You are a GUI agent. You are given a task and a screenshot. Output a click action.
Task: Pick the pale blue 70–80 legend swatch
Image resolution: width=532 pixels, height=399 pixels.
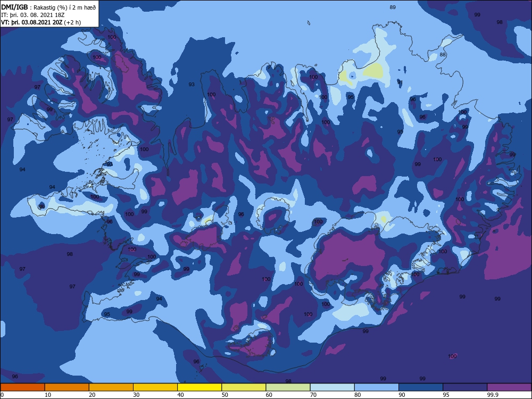click(332, 387)
